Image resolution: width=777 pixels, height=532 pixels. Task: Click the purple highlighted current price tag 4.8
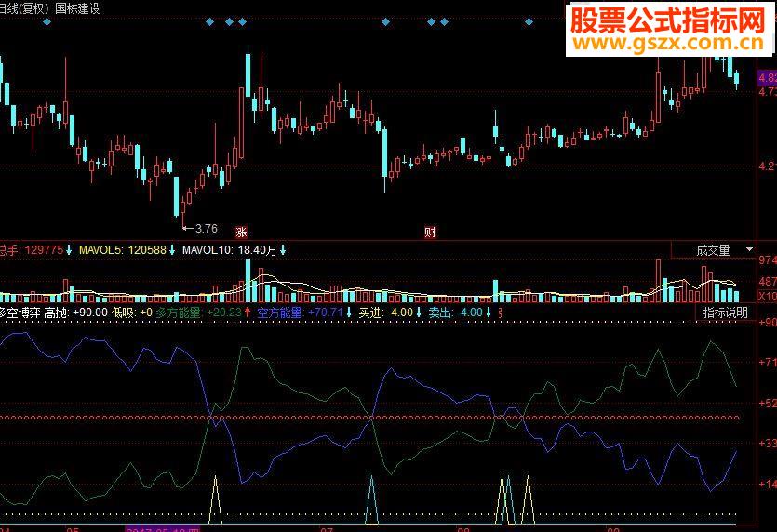coord(767,78)
